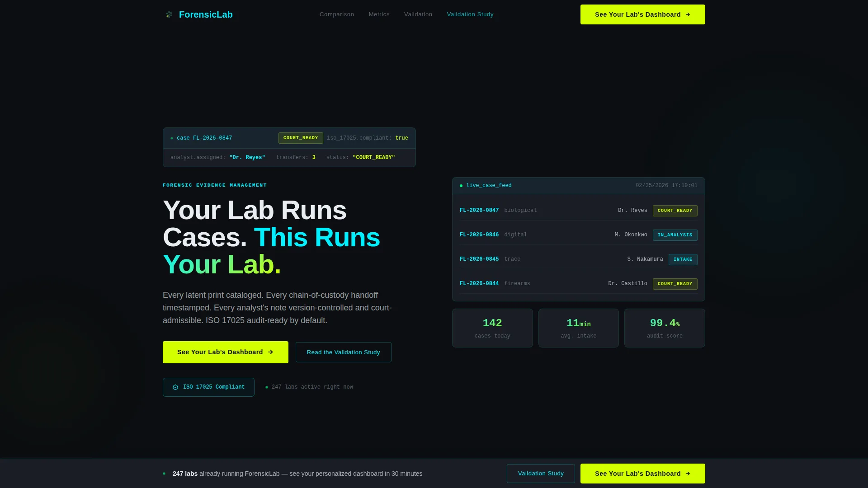This screenshot has height=488, width=868.
Task: Click the ForensicLab logo icon
Action: [169, 14]
